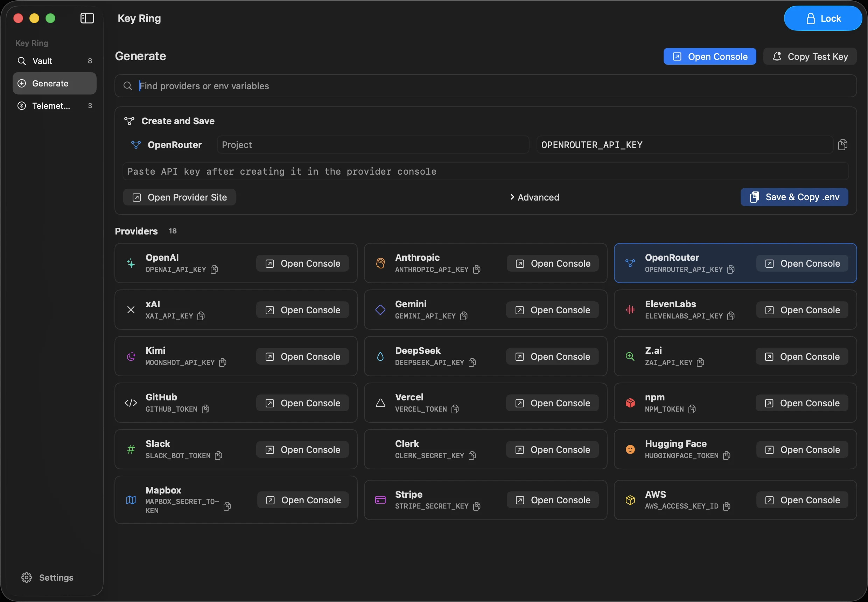The image size is (868, 602).
Task: Click the npm red box icon
Action: pos(630,403)
